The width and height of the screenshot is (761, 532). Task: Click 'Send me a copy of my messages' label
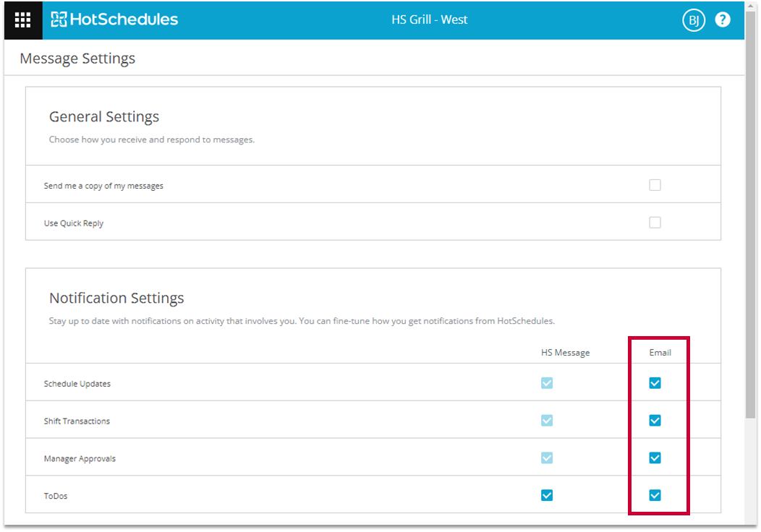(x=103, y=186)
